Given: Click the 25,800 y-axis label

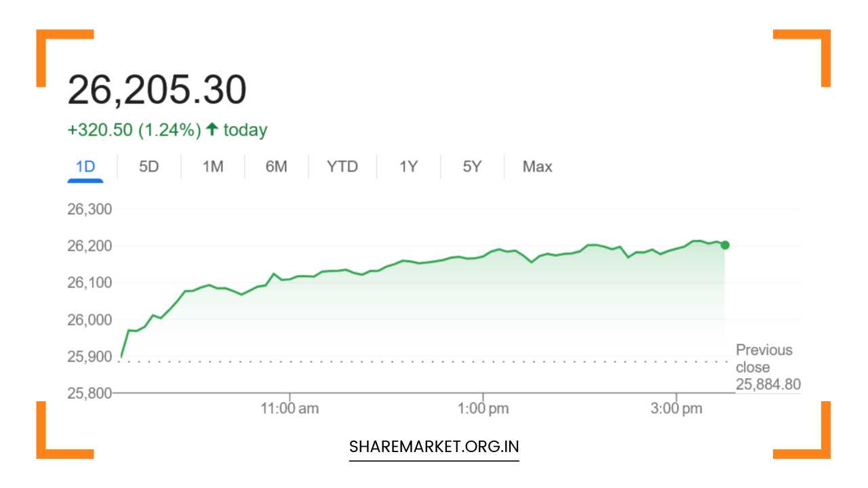Looking at the screenshot, I should click(90, 393).
